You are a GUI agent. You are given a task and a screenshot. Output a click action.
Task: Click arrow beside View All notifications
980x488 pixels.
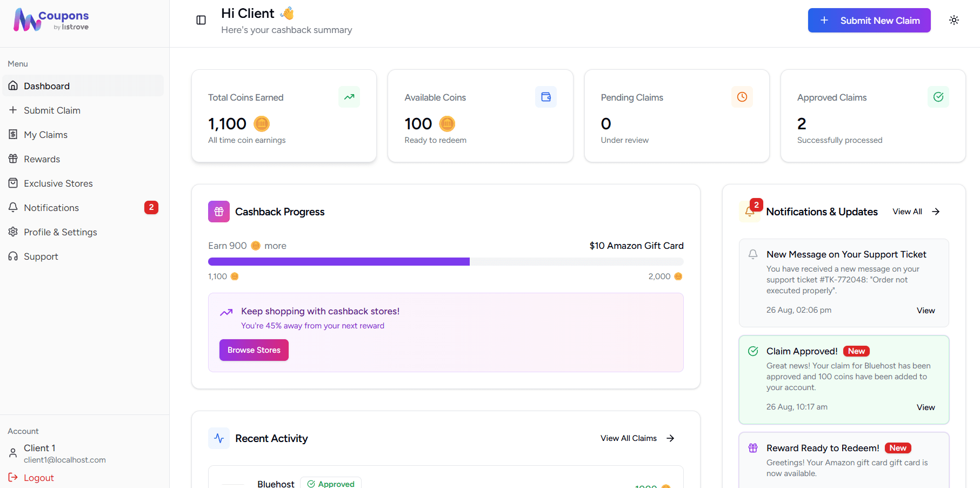[936, 212]
